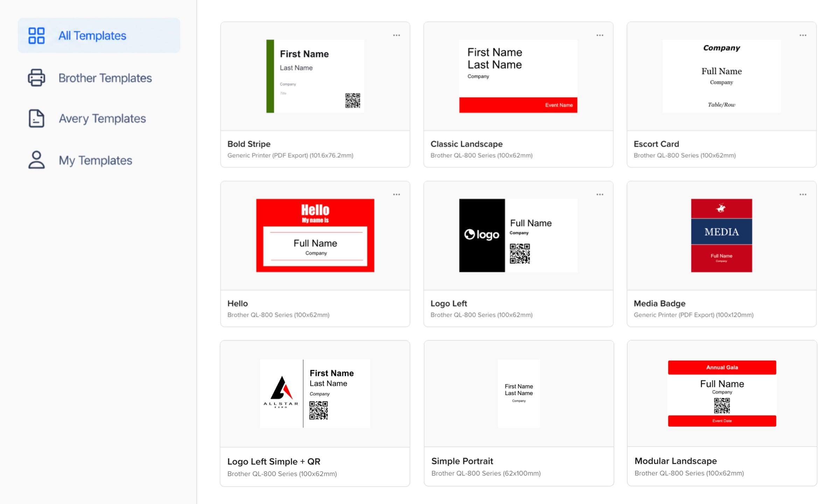Go to My Templates in sidebar
The width and height of the screenshot is (840, 504).
pos(99,160)
